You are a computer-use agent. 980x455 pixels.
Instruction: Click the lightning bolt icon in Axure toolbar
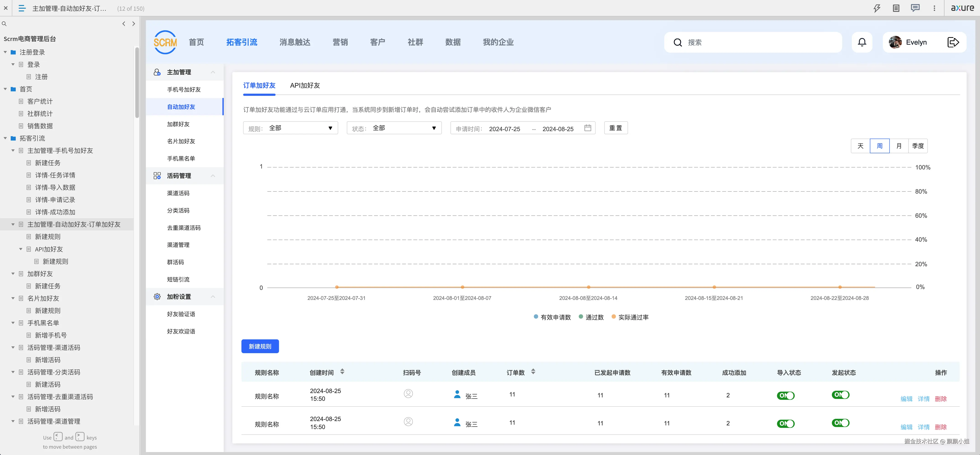877,8
